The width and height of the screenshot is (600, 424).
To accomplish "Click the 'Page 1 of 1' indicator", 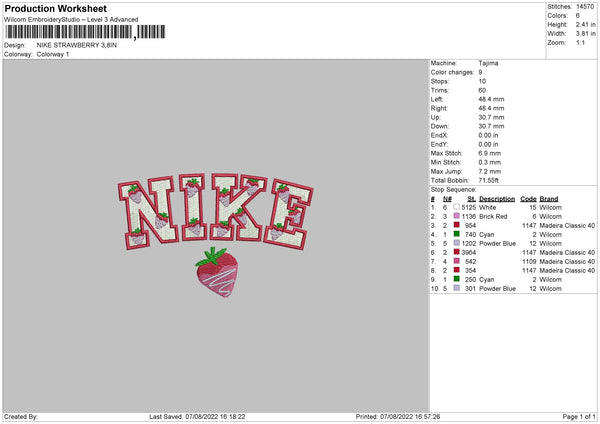I will (579, 416).
